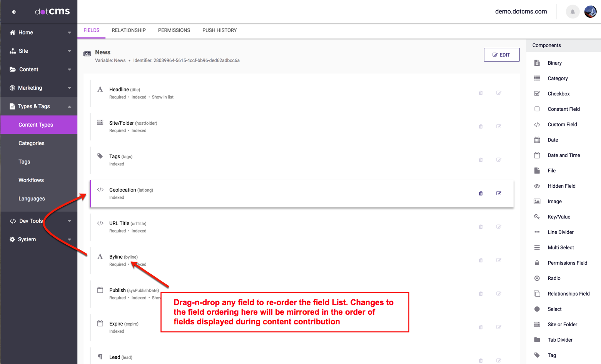Expand the Marketing menu arrow

[69, 88]
